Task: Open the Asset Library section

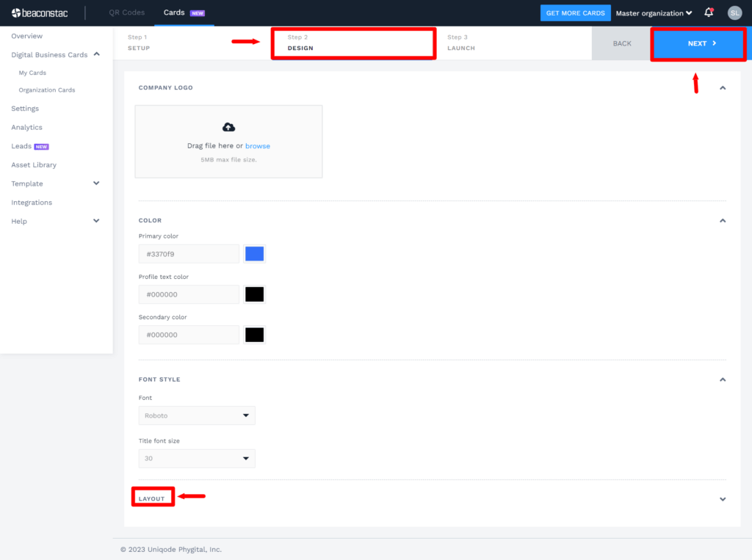Action: pyautogui.click(x=33, y=164)
